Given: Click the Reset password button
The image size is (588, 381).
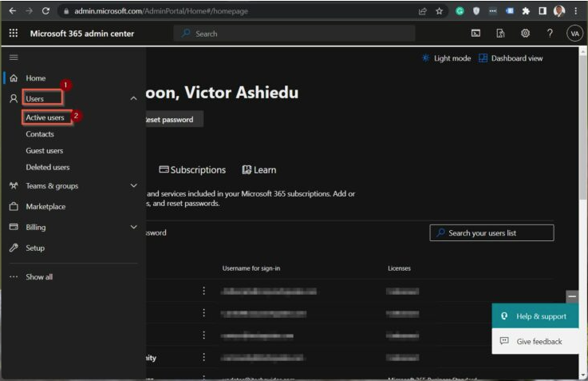Looking at the screenshot, I should click(175, 119).
